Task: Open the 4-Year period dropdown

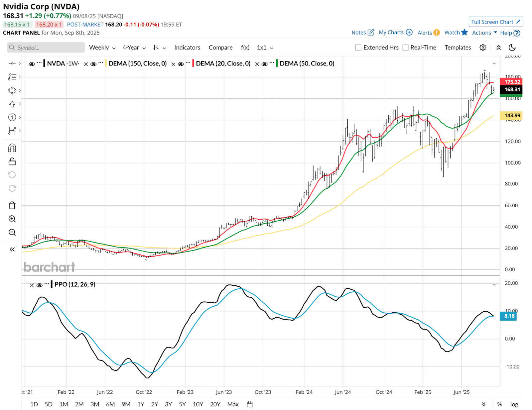Action: click(x=134, y=48)
